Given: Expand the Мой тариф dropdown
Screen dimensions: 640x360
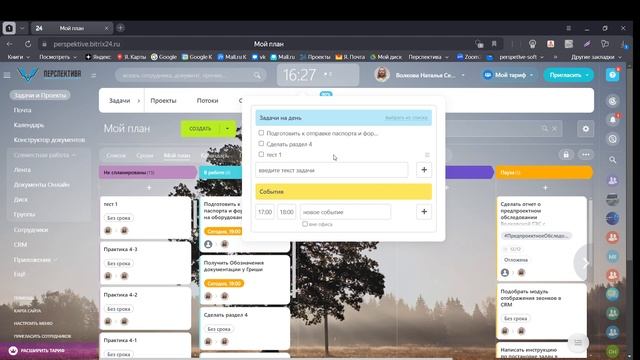Looking at the screenshot, I should [x=531, y=75].
